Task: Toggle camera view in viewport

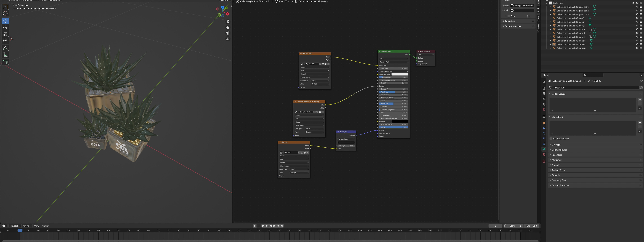Action: (228, 33)
